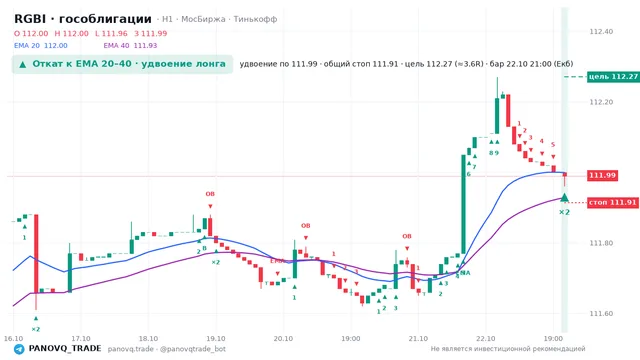Select the 21.10 date axis label
640x360 pixels.
pyautogui.click(x=418, y=339)
